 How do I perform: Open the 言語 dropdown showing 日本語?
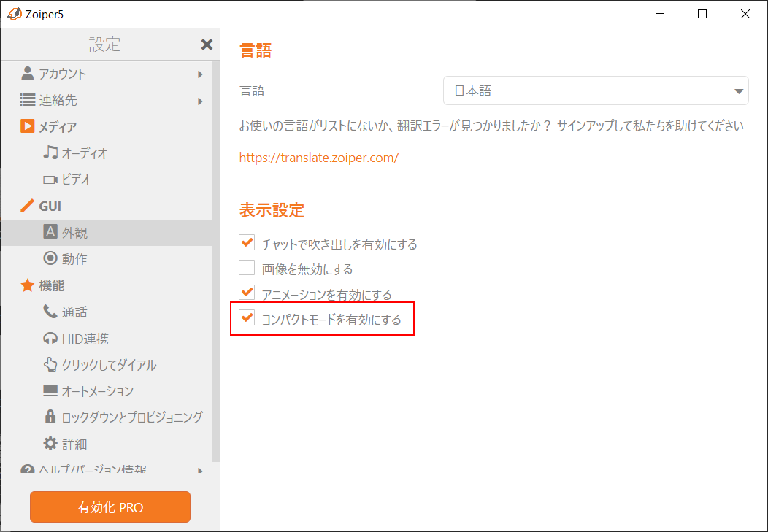[596, 90]
